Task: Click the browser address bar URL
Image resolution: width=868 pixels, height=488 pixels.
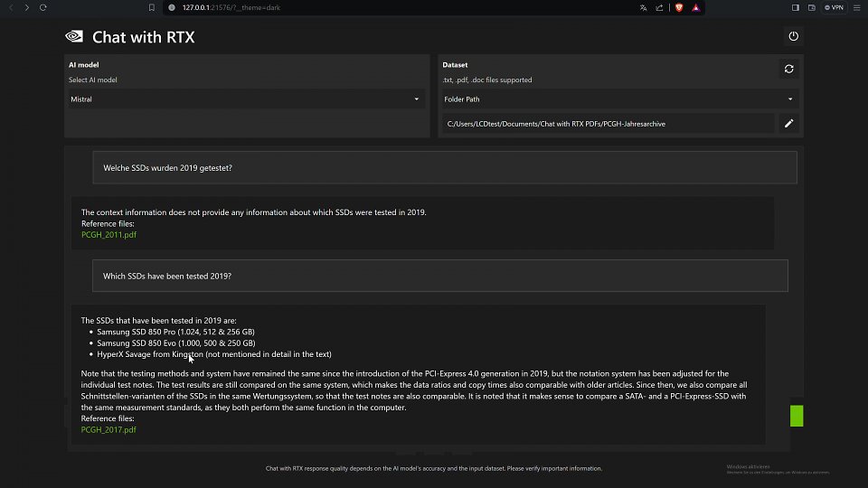Action: [x=231, y=8]
